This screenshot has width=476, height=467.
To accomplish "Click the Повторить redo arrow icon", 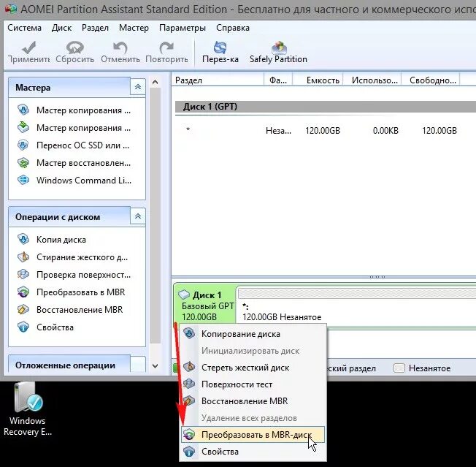I will pyautogui.click(x=166, y=48).
